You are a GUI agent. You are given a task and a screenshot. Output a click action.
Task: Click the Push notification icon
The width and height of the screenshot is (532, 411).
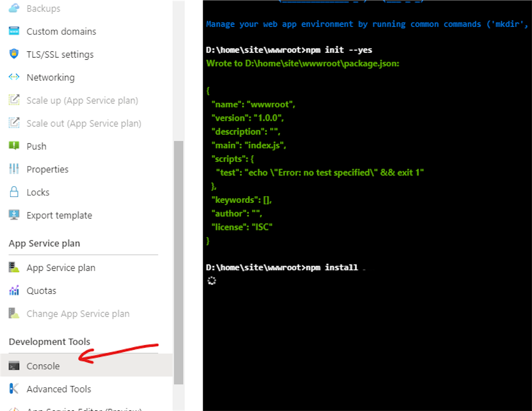pyautogui.click(x=14, y=146)
